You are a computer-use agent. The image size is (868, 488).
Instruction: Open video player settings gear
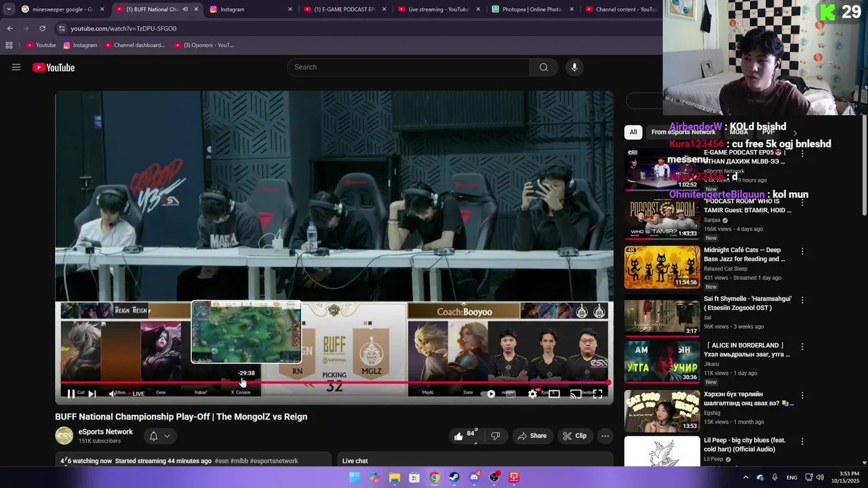coord(532,394)
